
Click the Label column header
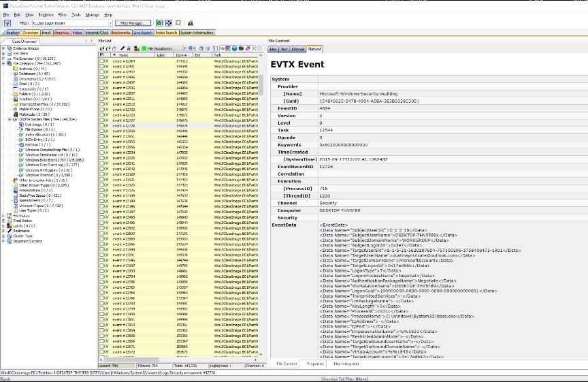[x=164, y=55]
